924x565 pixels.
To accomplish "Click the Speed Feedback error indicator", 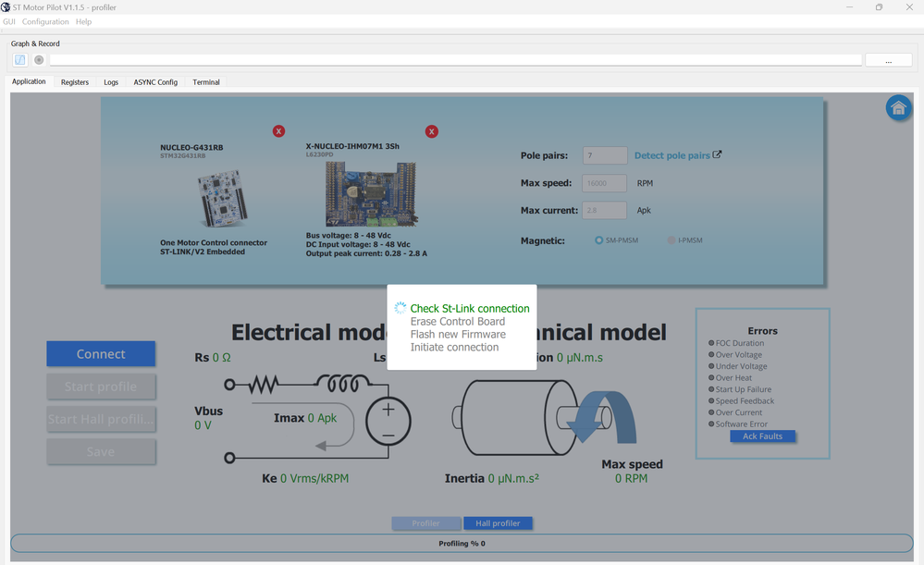I will click(x=711, y=400).
